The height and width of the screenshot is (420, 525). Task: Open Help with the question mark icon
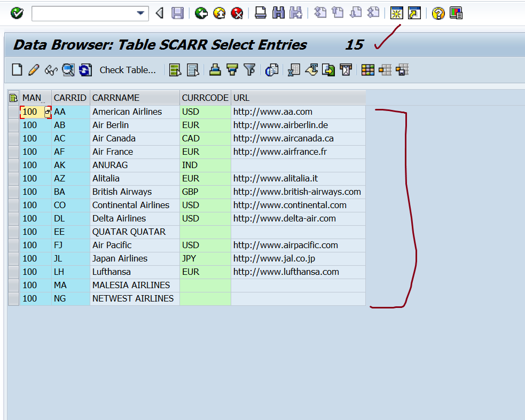point(438,13)
